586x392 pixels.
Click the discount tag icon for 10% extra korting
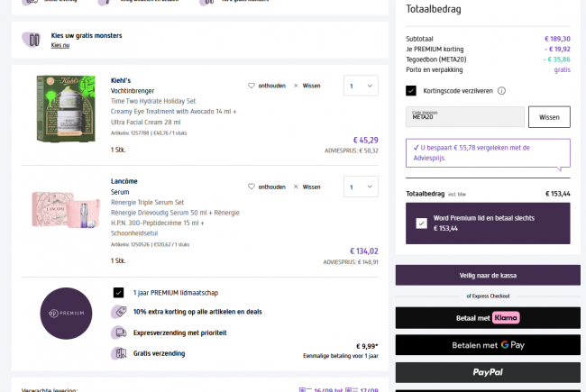(120, 312)
